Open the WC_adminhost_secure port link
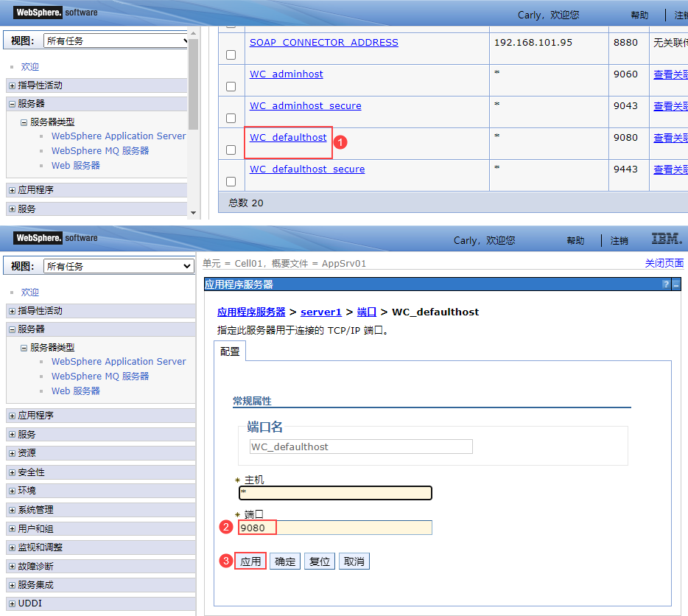The width and height of the screenshot is (688, 616). 306,106
